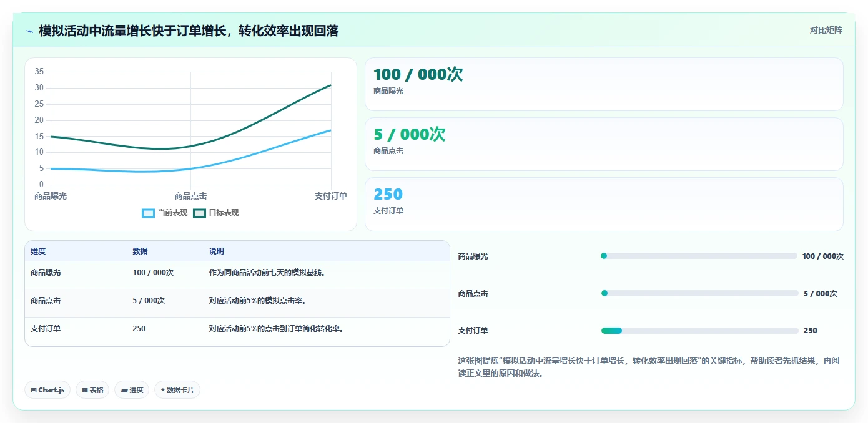Click the y-axis value 35
868x423 pixels.
39,72
